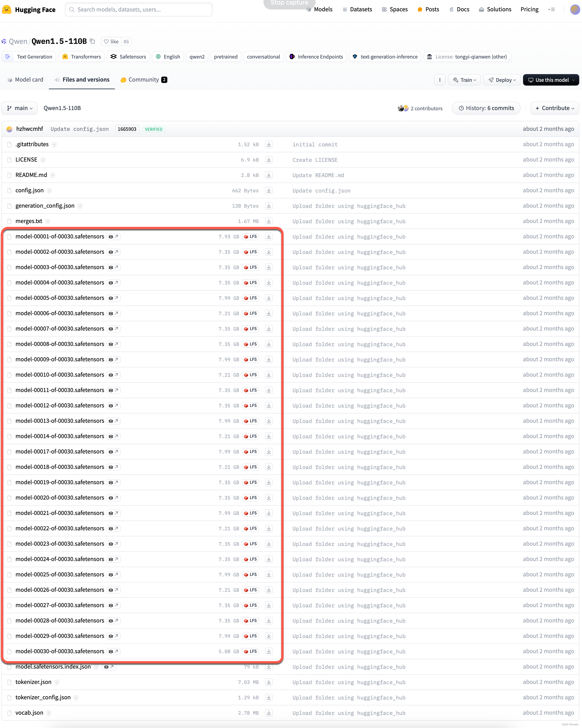Go to Models in the top navigation

[319, 9]
